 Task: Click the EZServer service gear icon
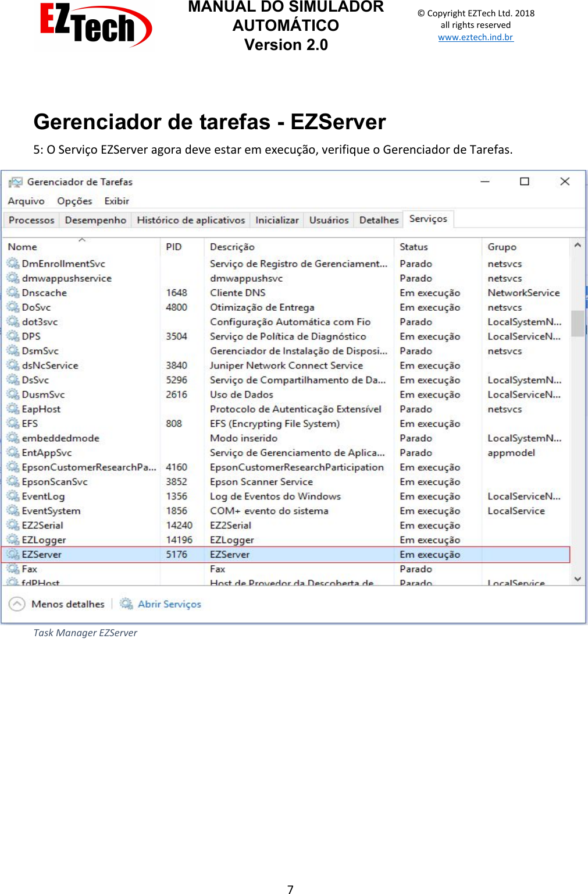[x=13, y=554]
